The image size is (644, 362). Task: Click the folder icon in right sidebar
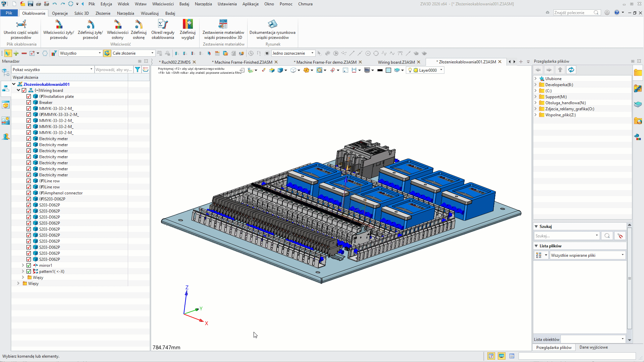tap(638, 72)
